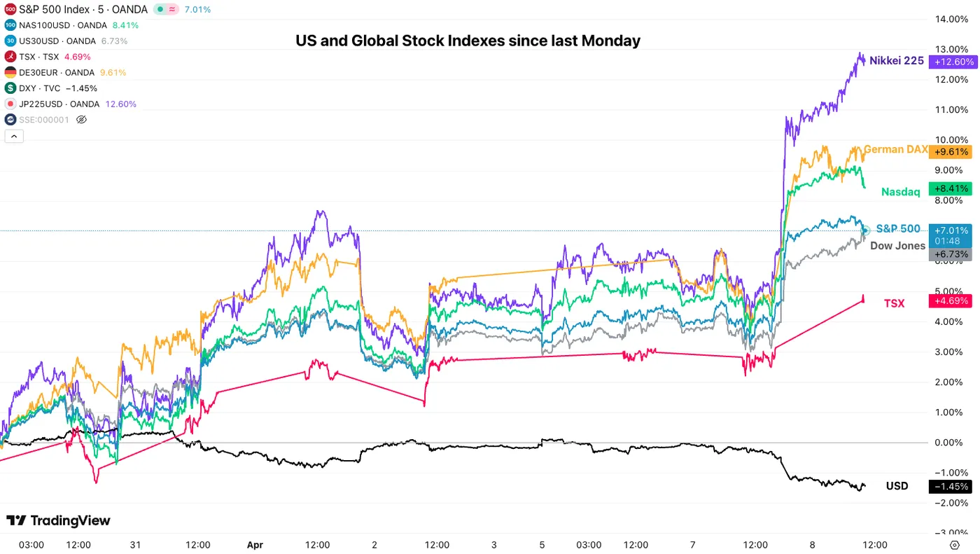Image resolution: width=980 pixels, height=554 pixels.
Task: Select the JP225USD · OANDA legend entry
Action: coord(58,104)
